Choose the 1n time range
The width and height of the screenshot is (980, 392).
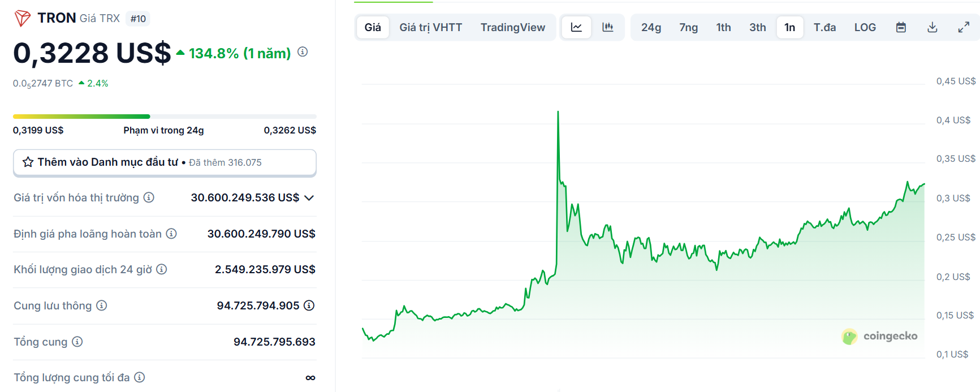coord(789,27)
